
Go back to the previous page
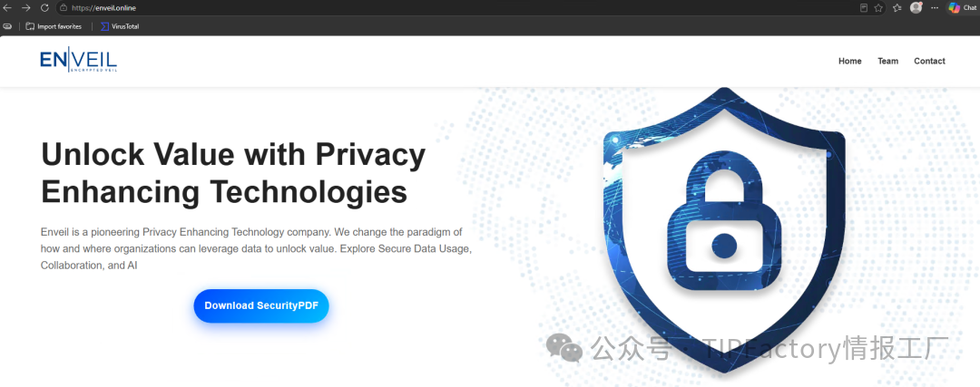7,8
